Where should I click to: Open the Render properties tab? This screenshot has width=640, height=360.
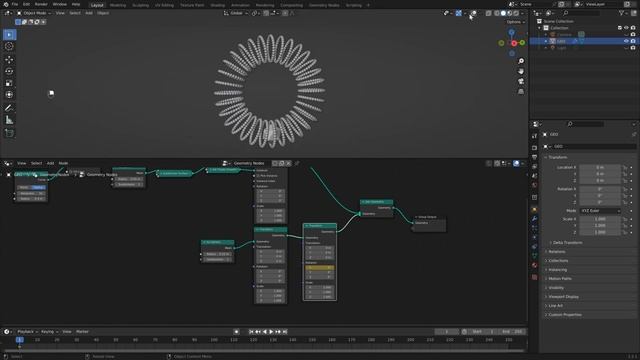click(535, 148)
